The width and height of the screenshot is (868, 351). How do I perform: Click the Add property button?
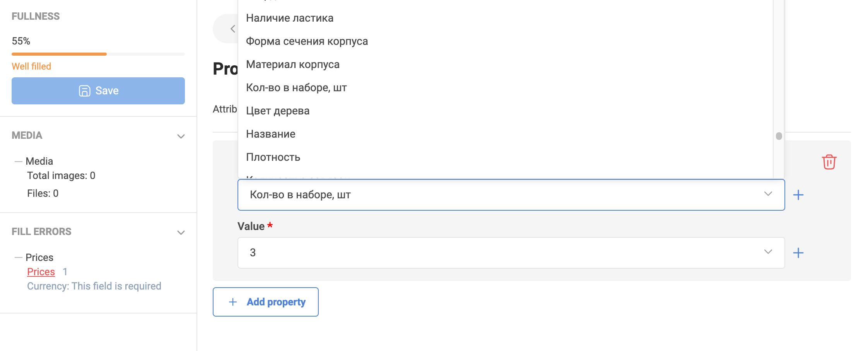tap(266, 302)
